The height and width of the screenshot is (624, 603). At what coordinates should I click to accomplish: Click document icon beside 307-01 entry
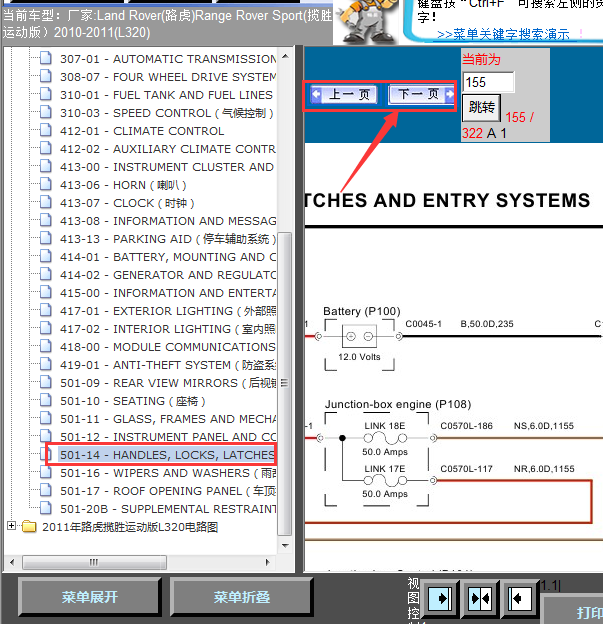(x=46, y=58)
